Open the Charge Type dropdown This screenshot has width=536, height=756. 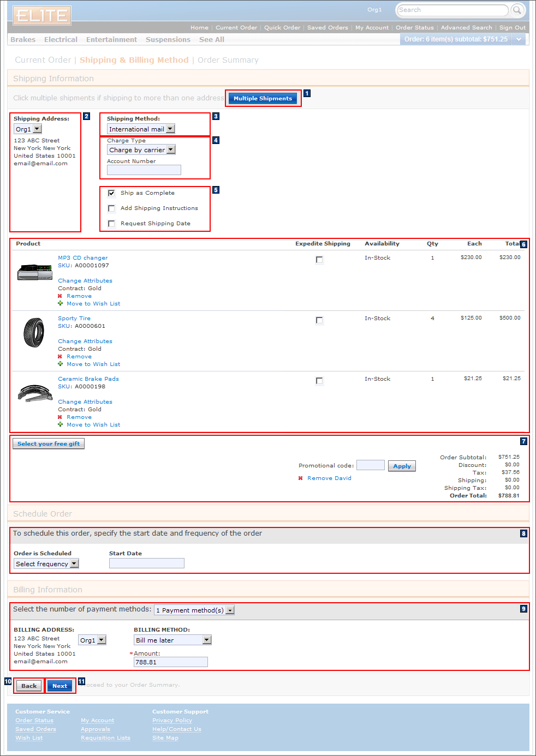(x=171, y=149)
